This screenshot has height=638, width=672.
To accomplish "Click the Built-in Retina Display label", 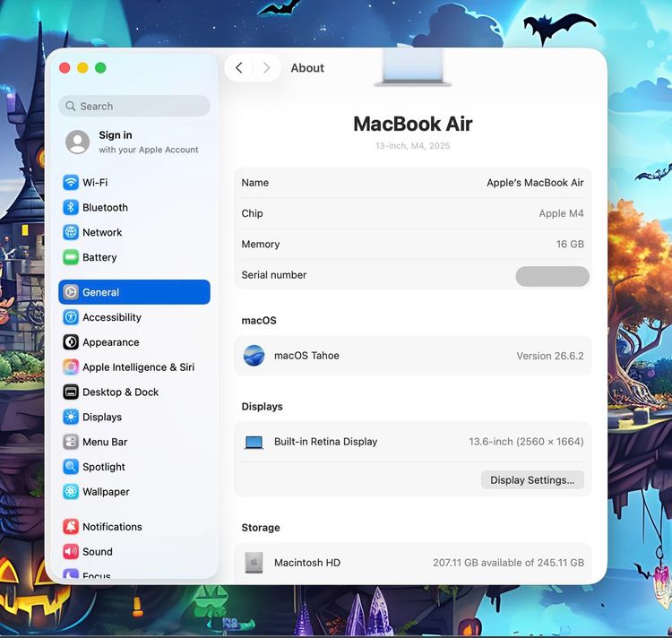I will pyautogui.click(x=326, y=442).
